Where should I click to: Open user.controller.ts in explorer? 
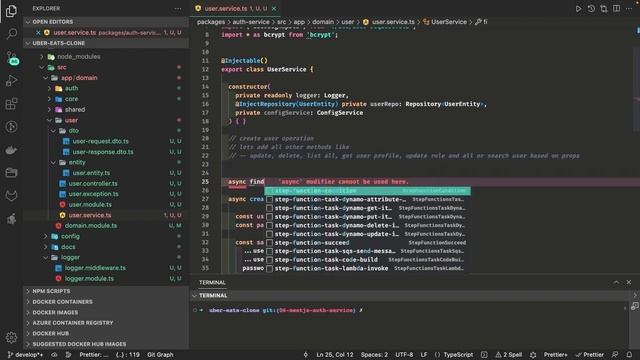(93, 184)
